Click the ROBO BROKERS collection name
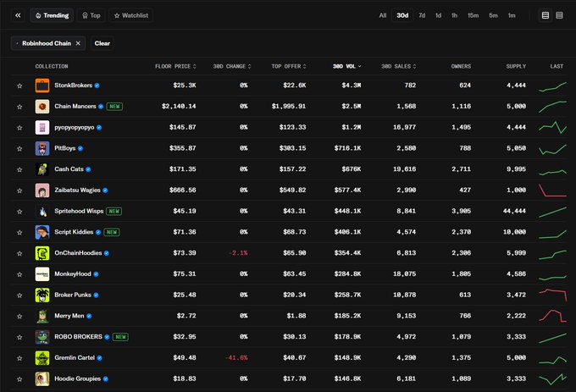The height and width of the screenshot is (392, 576). 78,337
